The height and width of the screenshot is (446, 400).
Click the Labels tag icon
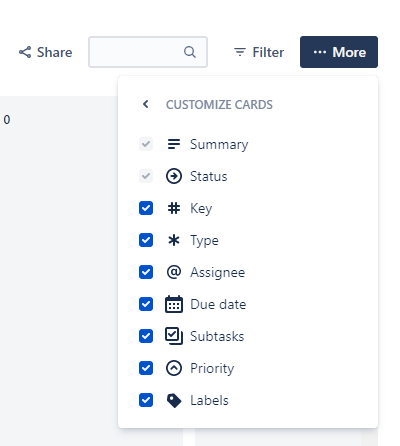coord(174,400)
